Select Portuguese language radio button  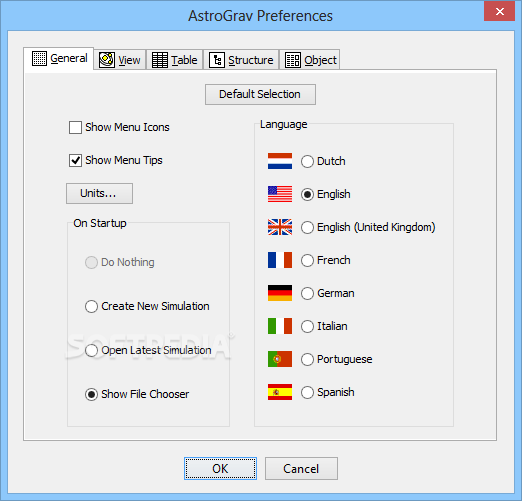click(307, 359)
